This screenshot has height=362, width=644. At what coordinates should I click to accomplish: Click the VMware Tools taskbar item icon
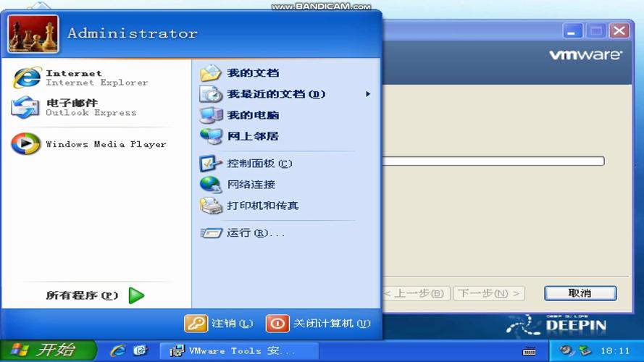click(x=177, y=351)
